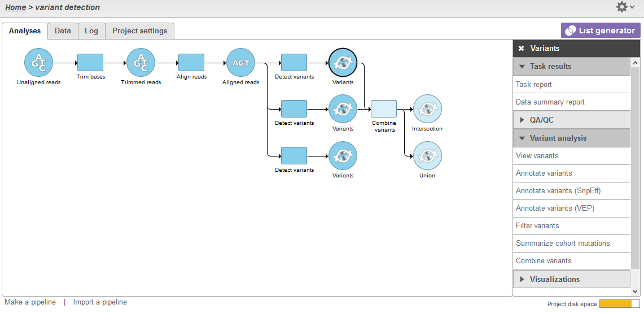
Task: Click the Align reads task node
Action: [x=191, y=62]
